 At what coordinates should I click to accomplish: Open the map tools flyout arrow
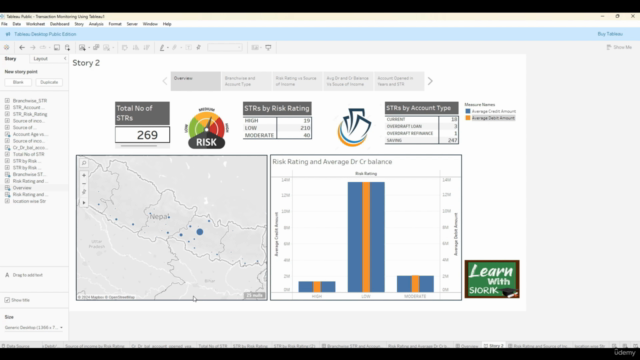[x=84, y=202]
